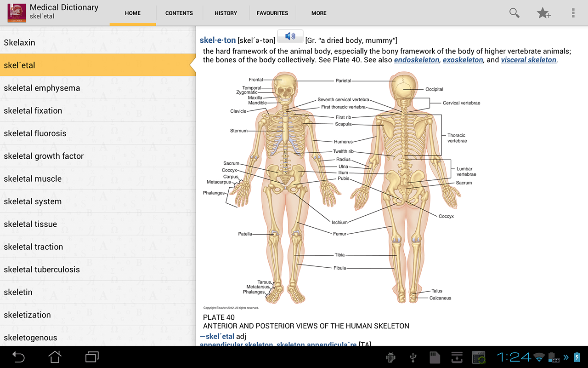
Task: Follow the visceral skeleton link
Action: pyautogui.click(x=528, y=60)
